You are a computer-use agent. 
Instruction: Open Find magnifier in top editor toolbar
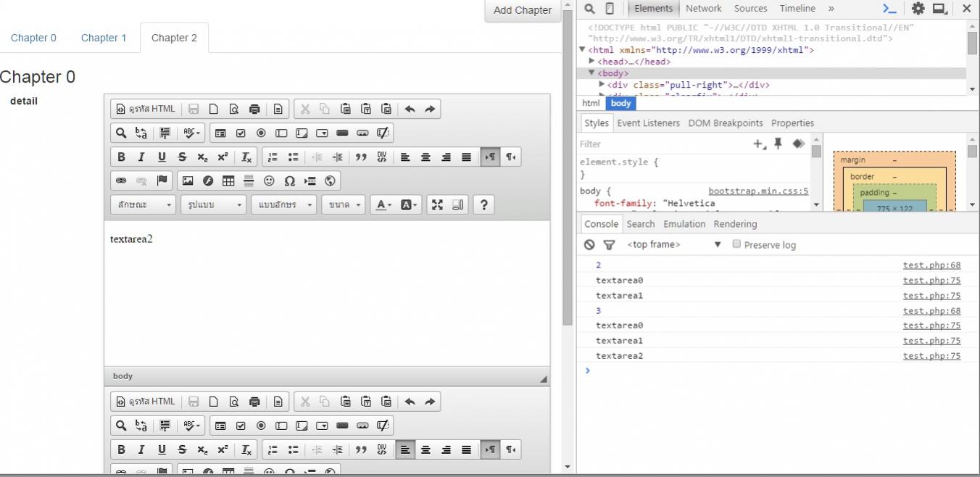coord(121,133)
